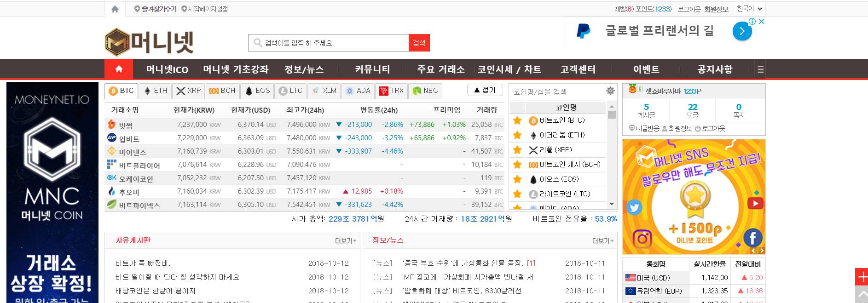The height and width of the screenshot is (303, 868).
Task: Open the 후오비 exchange row icon
Action: point(111,191)
